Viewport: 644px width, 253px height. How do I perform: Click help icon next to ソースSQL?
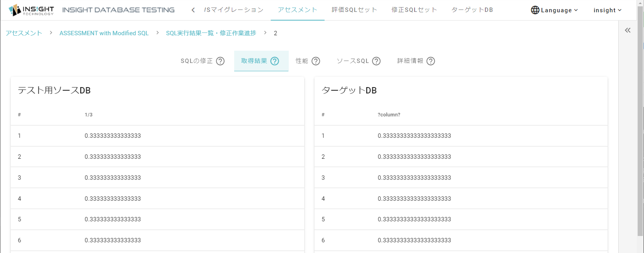click(377, 61)
